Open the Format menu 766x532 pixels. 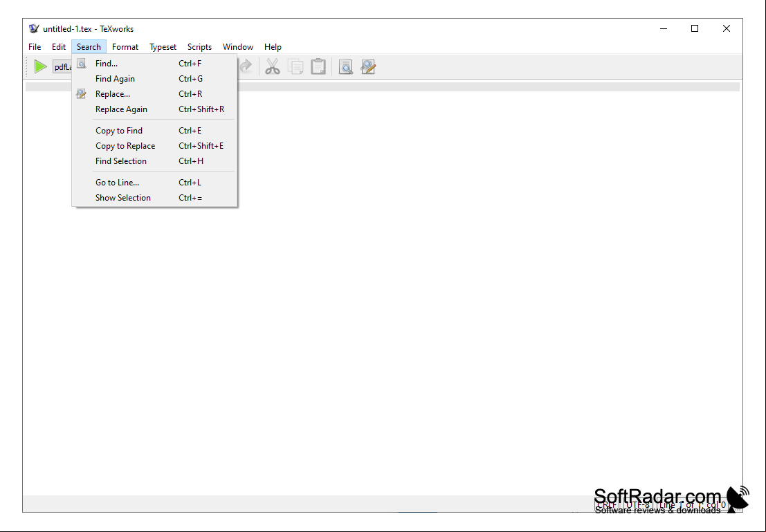click(125, 47)
